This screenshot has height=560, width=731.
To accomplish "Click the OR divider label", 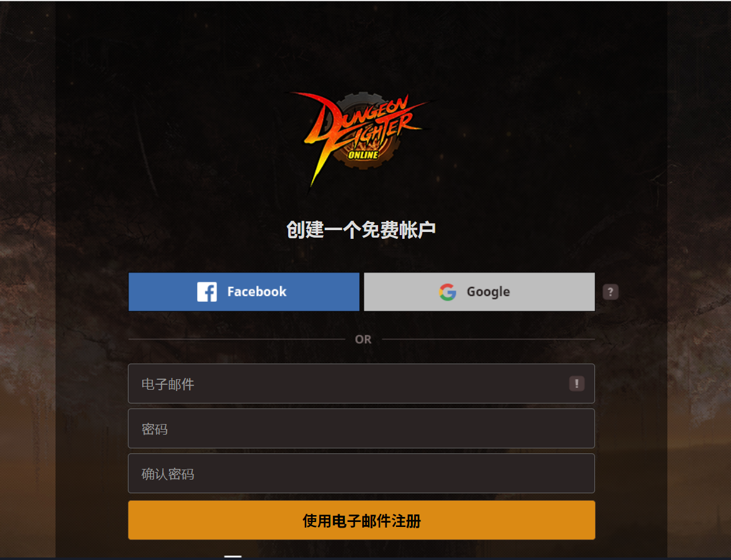I will point(363,339).
